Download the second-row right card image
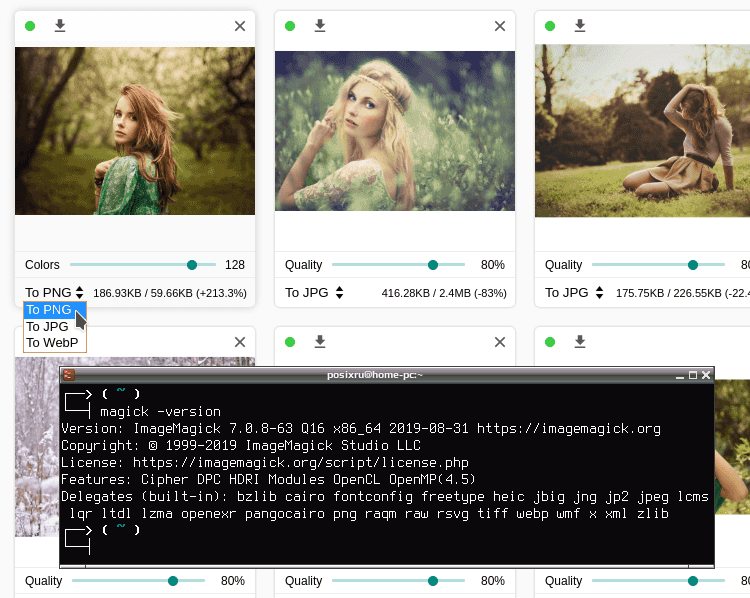This screenshot has height=598, width=750. point(580,342)
